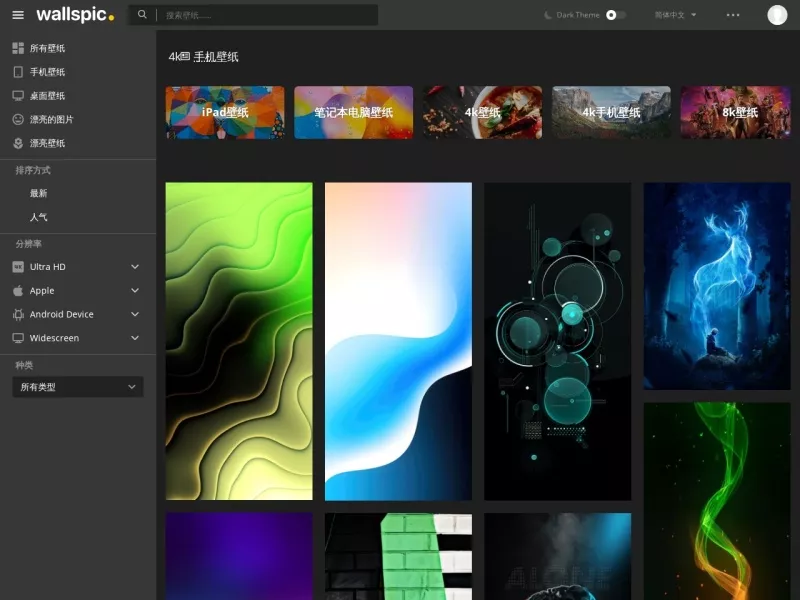Click the Apple label

[42, 291]
